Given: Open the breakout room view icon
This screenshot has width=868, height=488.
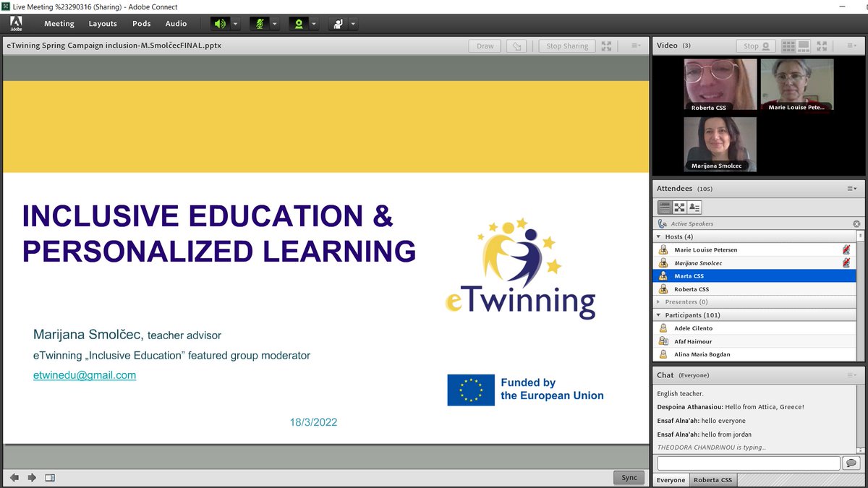Looking at the screenshot, I should click(x=684, y=207).
